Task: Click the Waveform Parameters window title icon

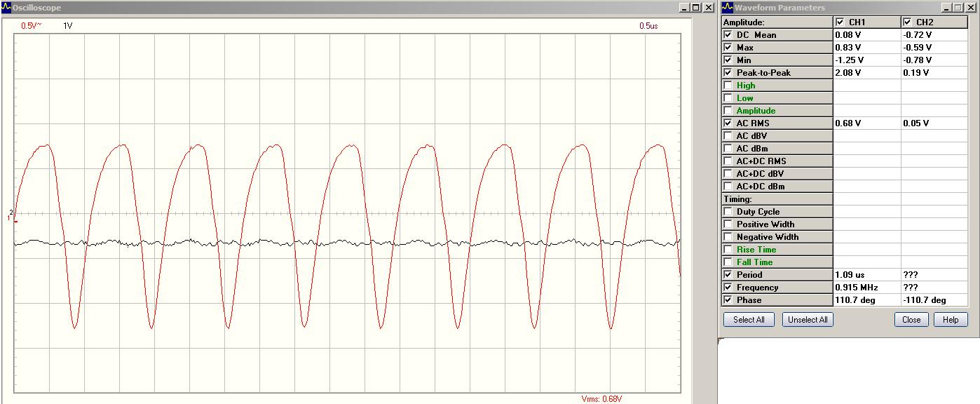Action: (x=727, y=7)
